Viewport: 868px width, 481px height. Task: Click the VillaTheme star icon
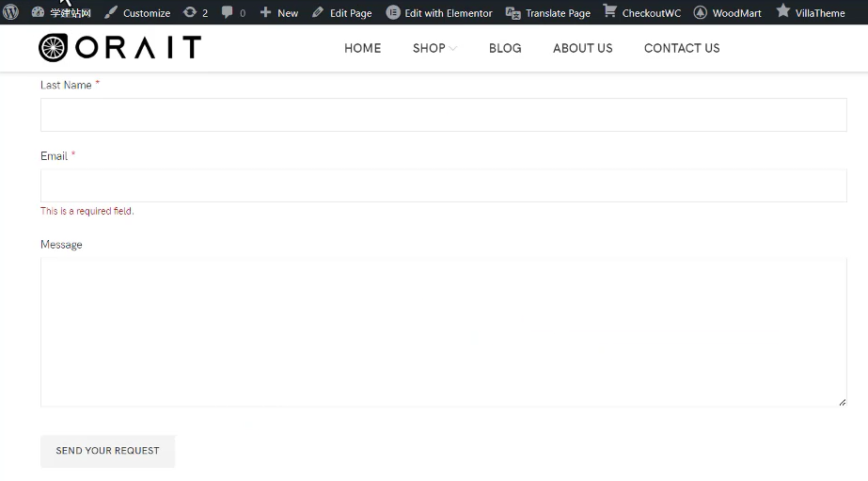782,11
